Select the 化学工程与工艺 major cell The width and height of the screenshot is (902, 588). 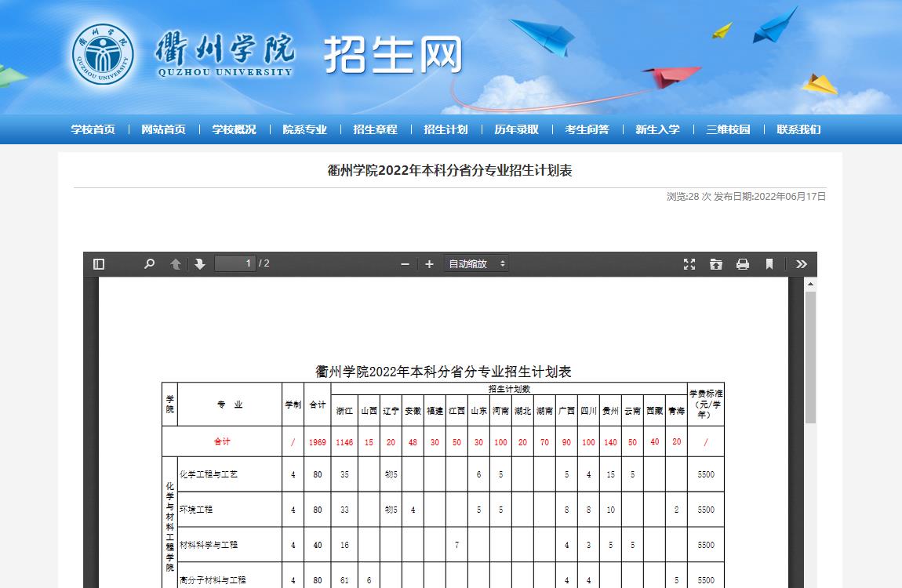point(230,474)
